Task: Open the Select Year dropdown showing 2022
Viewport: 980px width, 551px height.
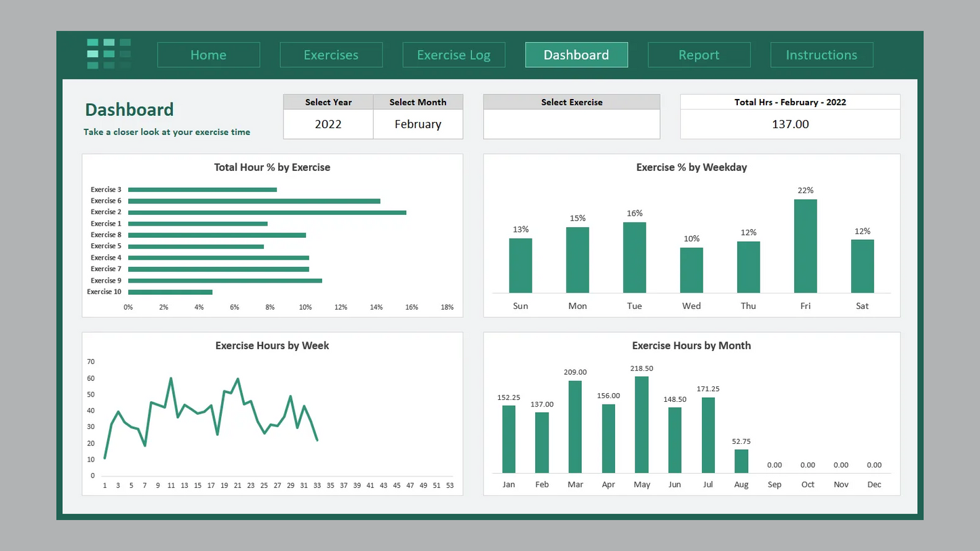Action: click(x=328, y=124)
